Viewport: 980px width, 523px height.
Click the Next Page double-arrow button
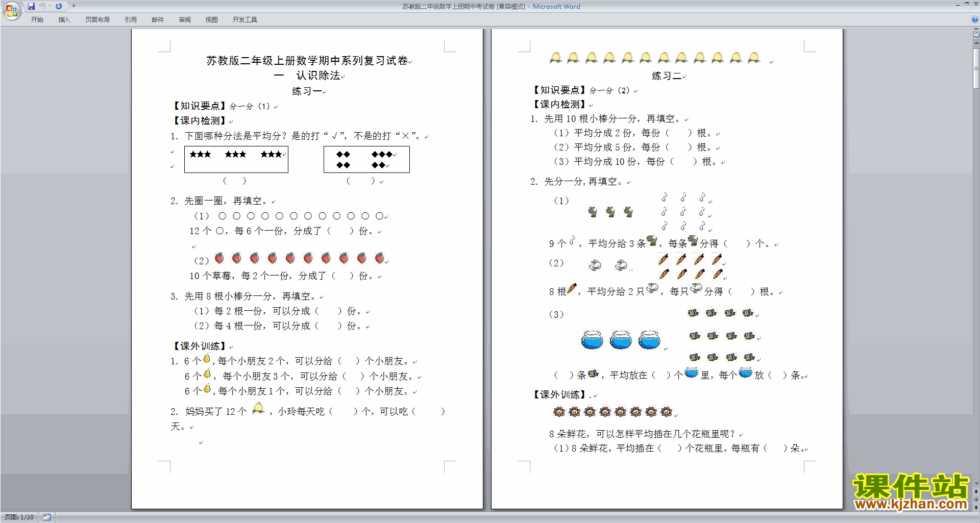[976, 507]
